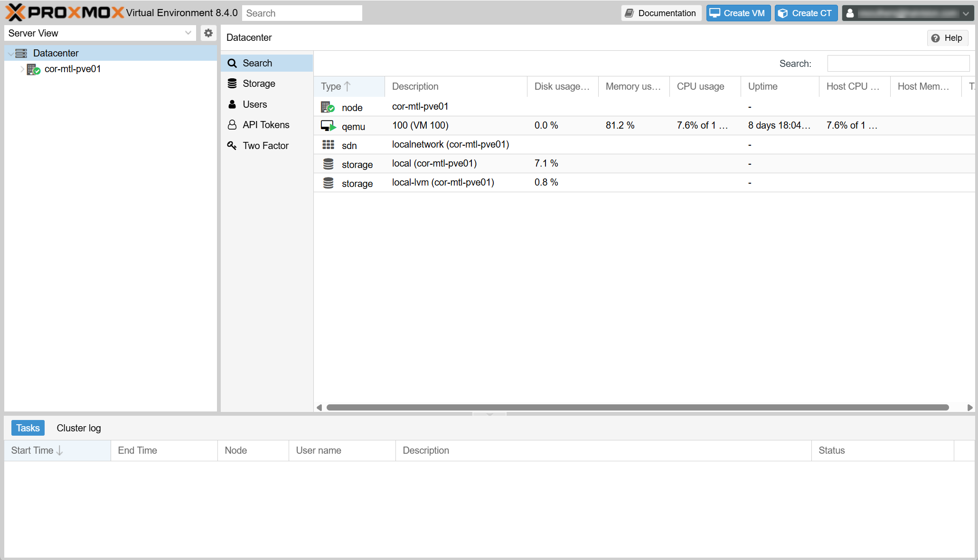The image size is (978, 560).
Task: Click the Create VM monitor icon
Action: 715,13
